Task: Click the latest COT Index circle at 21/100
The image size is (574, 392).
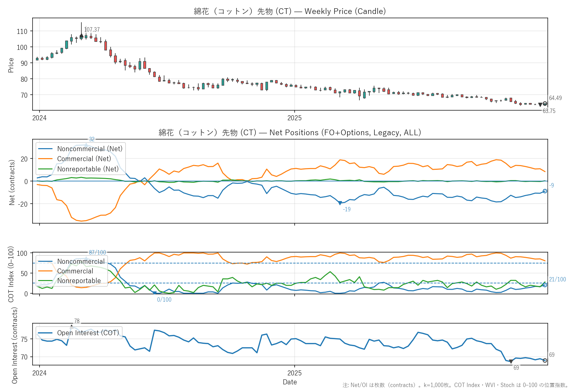Action: [545, 285]
